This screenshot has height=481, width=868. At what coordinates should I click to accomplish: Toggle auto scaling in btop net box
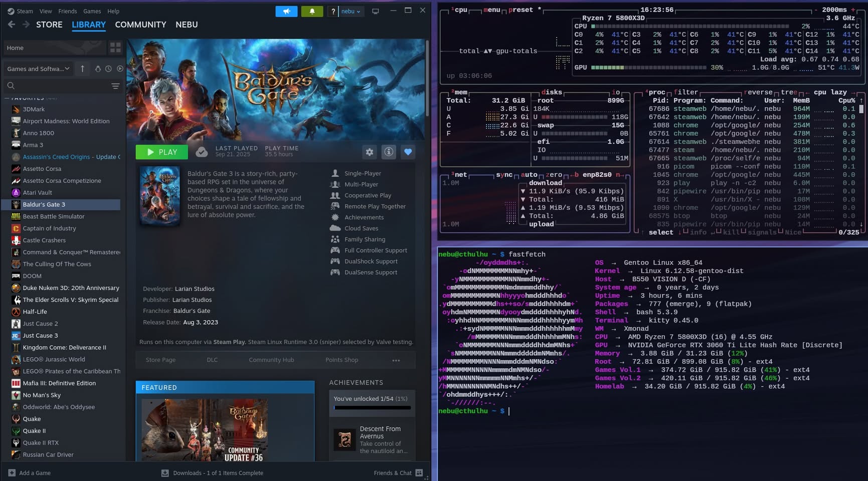529,175
